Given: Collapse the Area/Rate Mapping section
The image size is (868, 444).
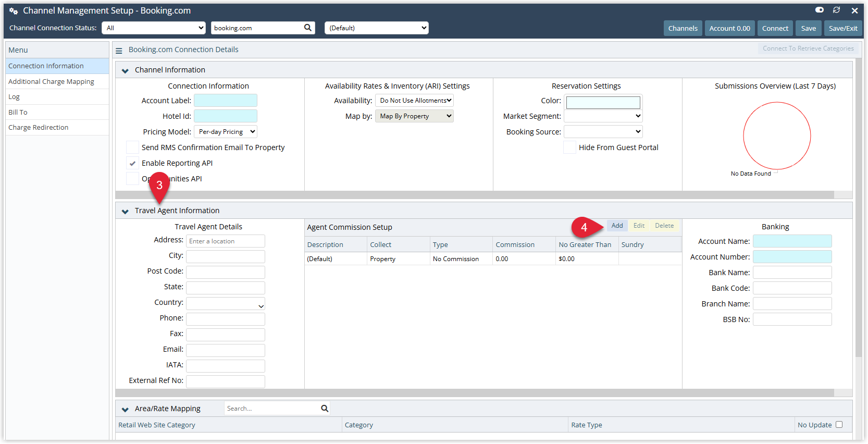Looking at the screenshot, I should click(x=125, y=409).
